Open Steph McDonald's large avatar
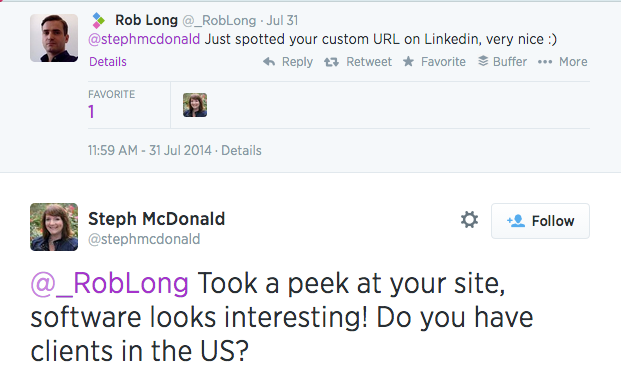The height and width of the screenshot is (373, 621). (54, 227)
